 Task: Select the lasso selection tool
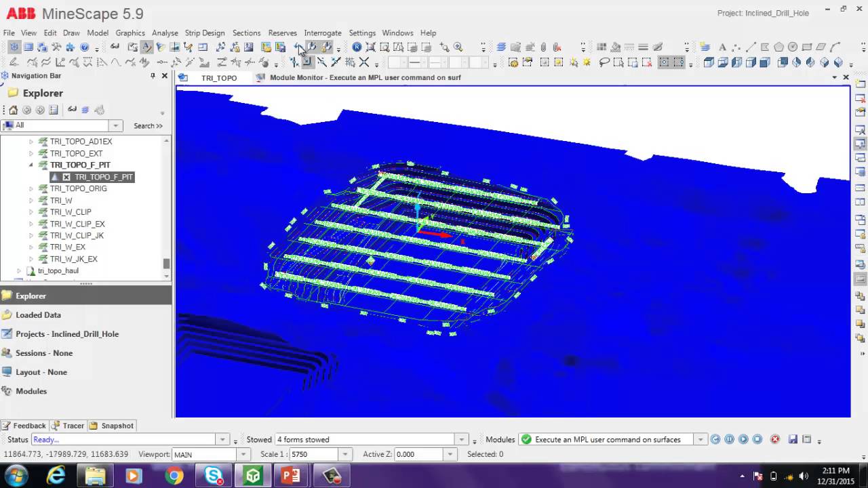(604, 62)
